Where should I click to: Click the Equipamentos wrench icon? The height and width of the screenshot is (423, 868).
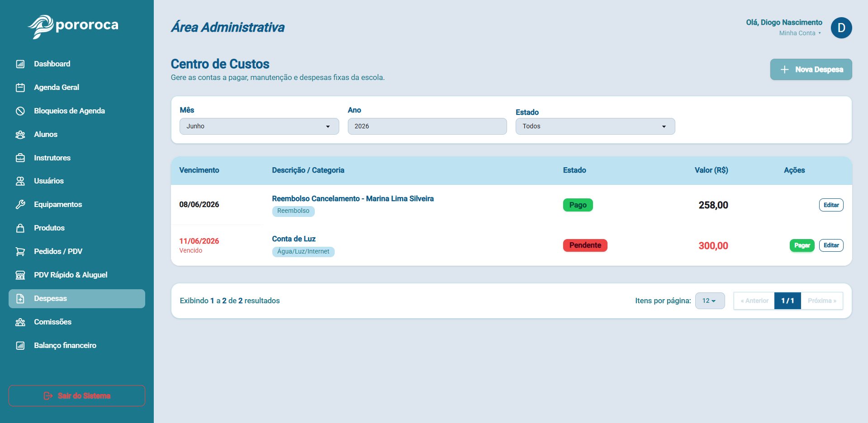pyautogui.click(x=20, y=205)
